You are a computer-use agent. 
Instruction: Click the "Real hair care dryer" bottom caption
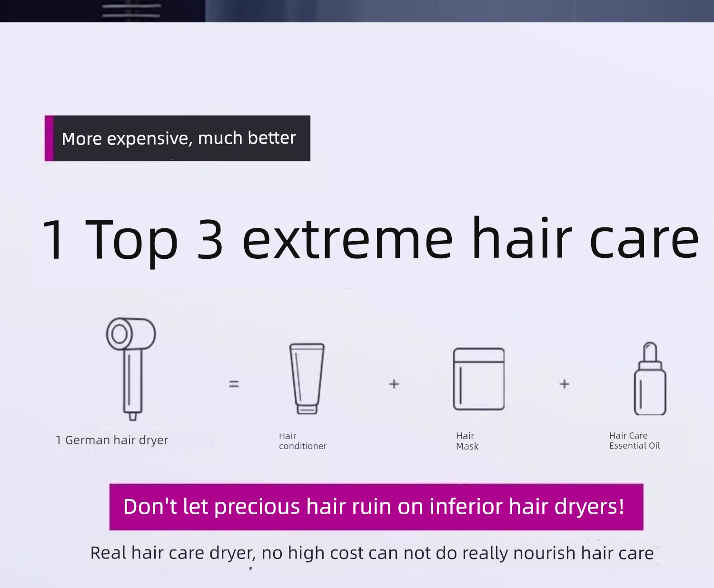tap(372, 553)
